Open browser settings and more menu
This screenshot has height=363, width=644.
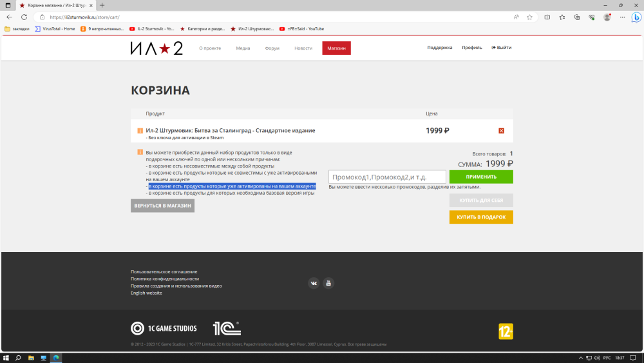pyautogui.click(x=622, y=17)
